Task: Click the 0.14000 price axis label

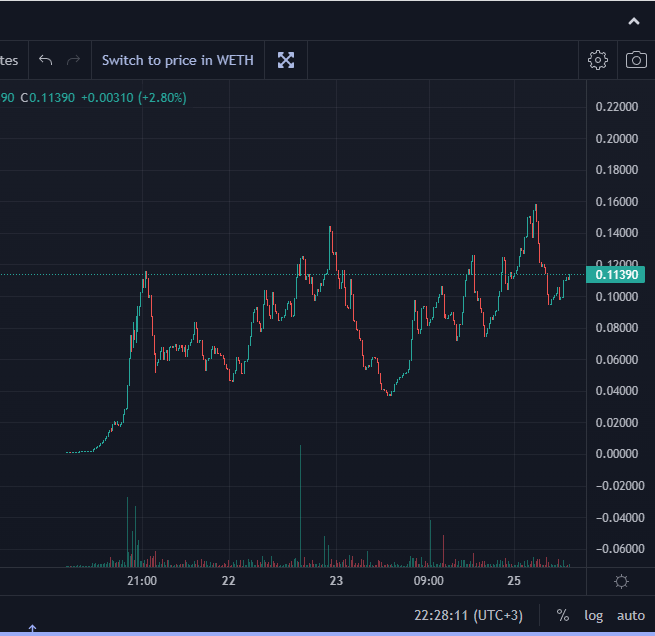Action: [617, 233]
